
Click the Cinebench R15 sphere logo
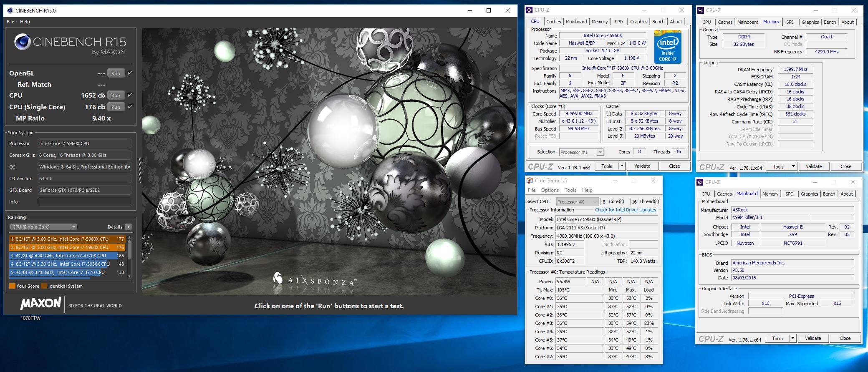point(22,42)
